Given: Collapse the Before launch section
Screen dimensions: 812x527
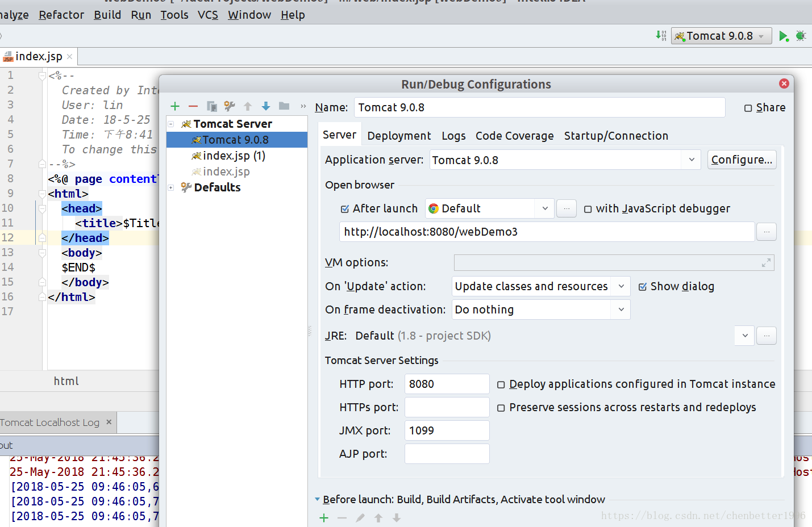Looking at the screenshot, I should point(317,499).
